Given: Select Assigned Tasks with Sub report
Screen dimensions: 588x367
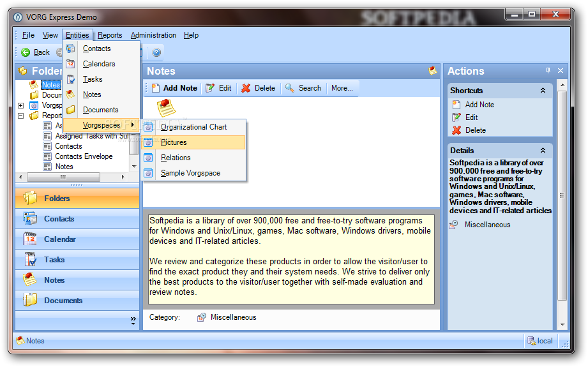Looking at the screenshot, I should tap(92, 136).
